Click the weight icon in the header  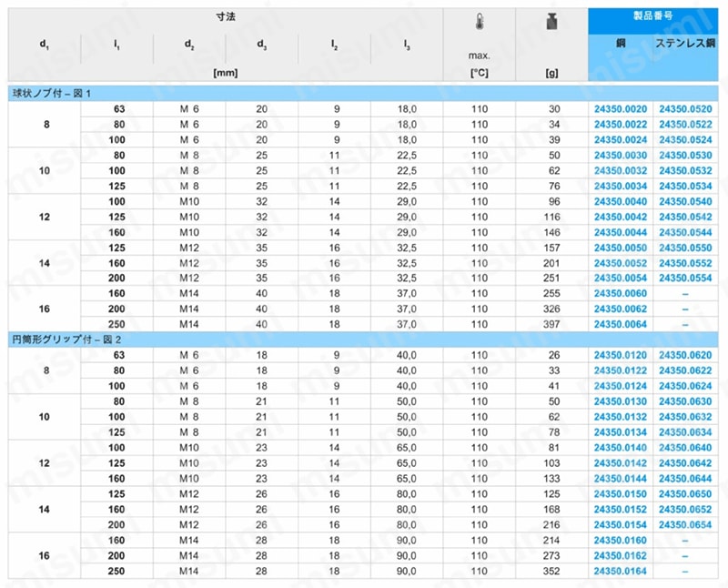click(551, 21)
